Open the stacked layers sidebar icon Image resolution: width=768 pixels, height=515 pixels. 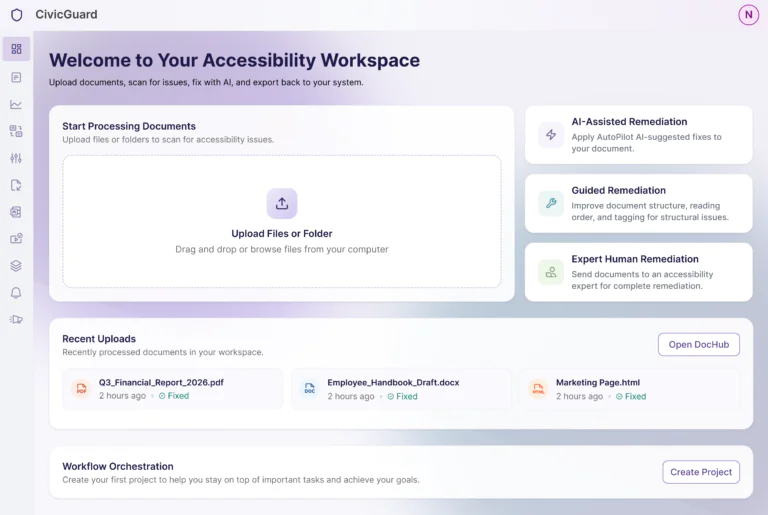tap(16, 266)
